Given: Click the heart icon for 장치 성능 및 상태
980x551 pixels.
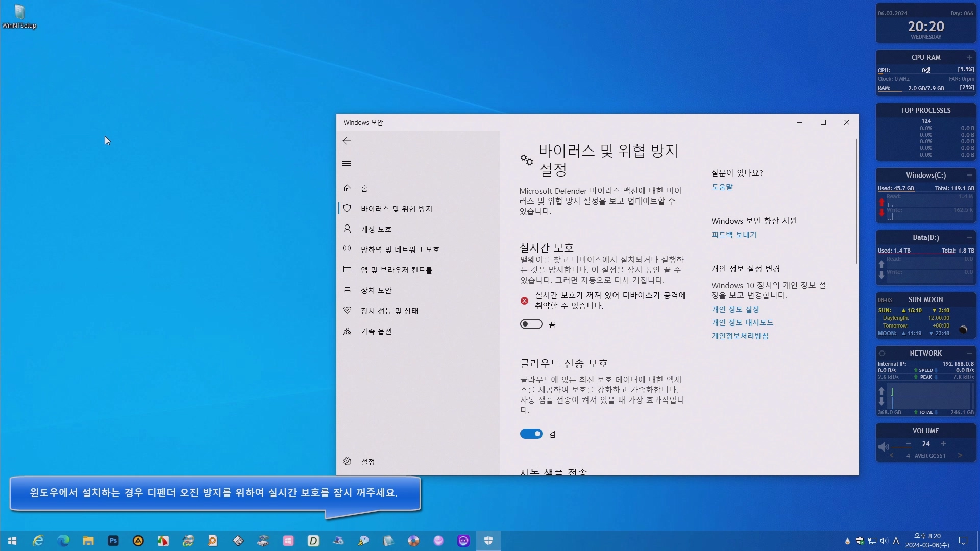Looking at the screenshot, I should (347, 310).
